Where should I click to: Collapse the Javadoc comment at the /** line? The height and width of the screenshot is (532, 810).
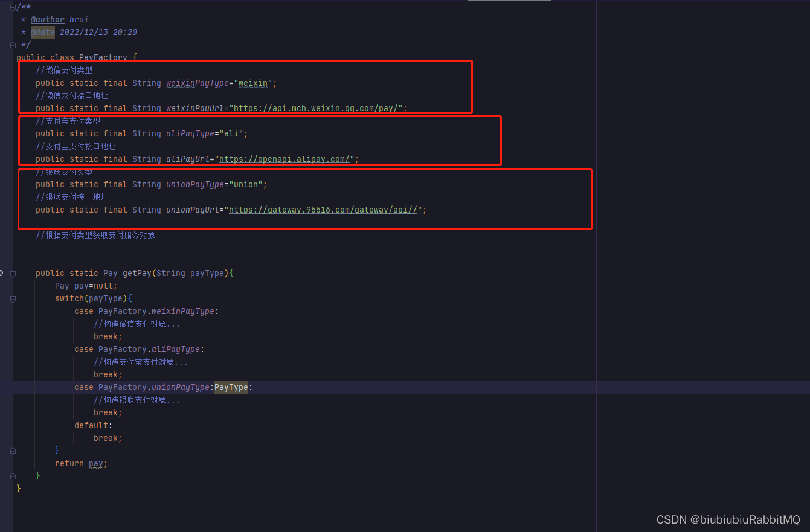click(x=13, y=7)
